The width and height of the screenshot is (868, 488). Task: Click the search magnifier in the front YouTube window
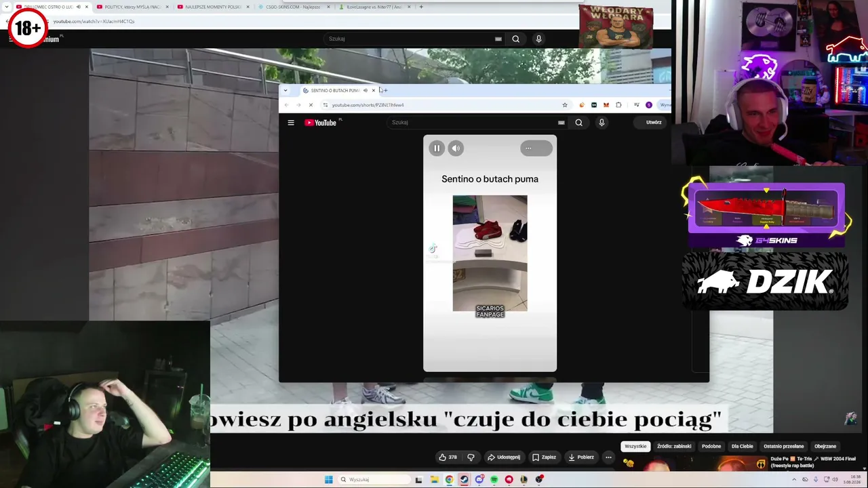click(578, 123)
